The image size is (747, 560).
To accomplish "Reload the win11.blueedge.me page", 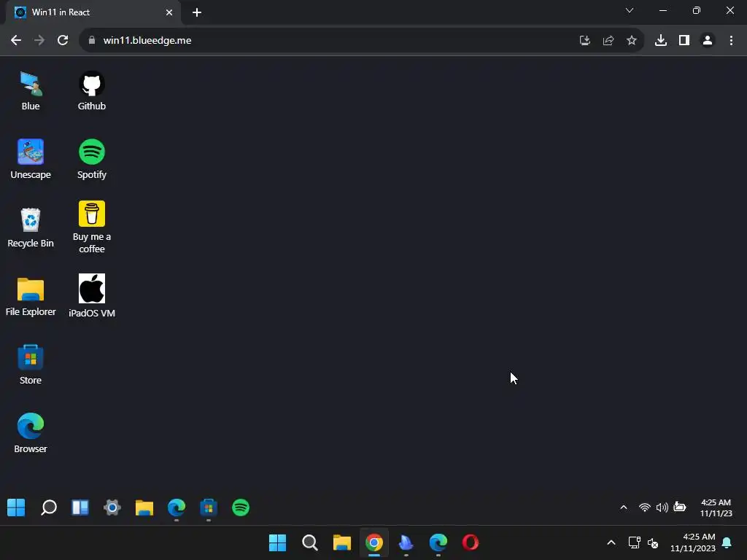I will click(63, 41).
